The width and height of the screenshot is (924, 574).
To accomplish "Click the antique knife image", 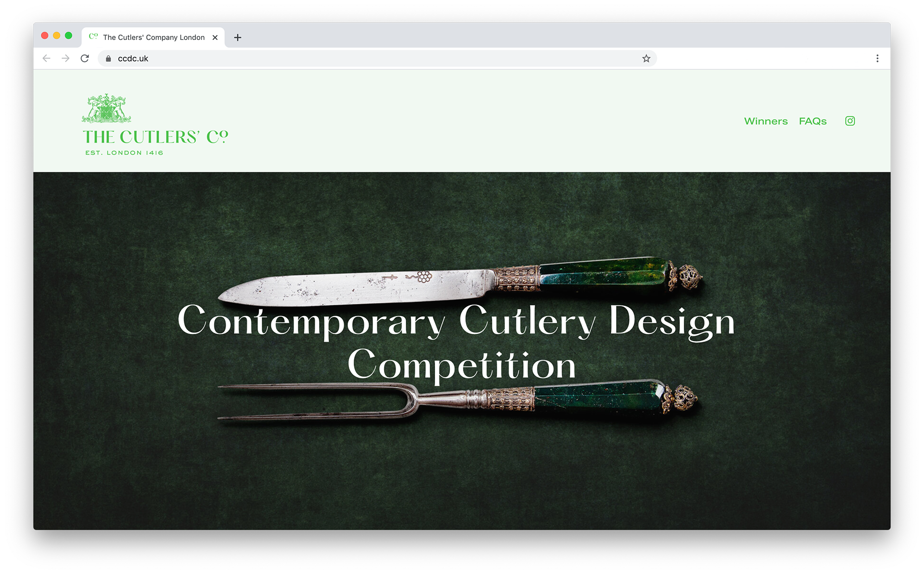I will [x=460, y=281].
